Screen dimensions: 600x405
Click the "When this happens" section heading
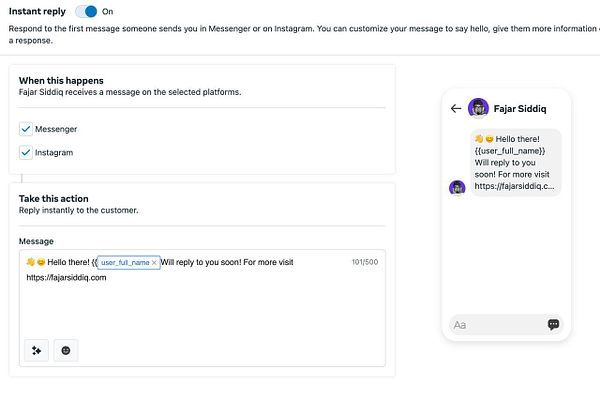61,80
